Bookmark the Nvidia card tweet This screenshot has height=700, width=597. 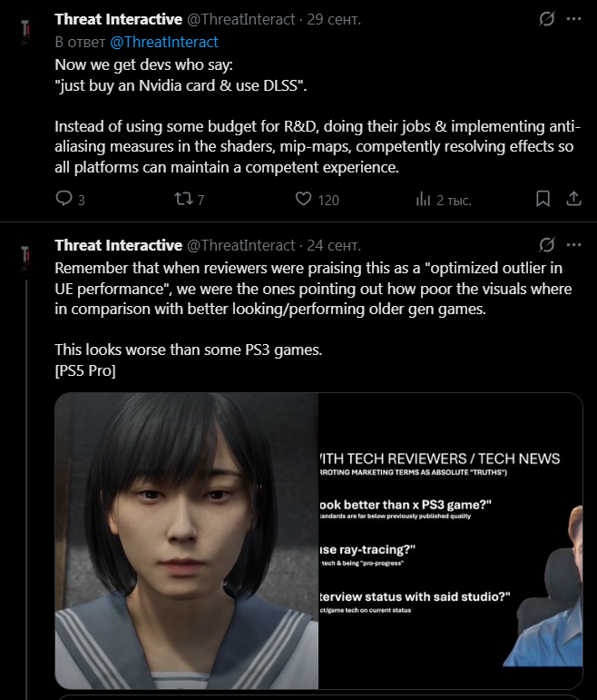coord(543,199)
